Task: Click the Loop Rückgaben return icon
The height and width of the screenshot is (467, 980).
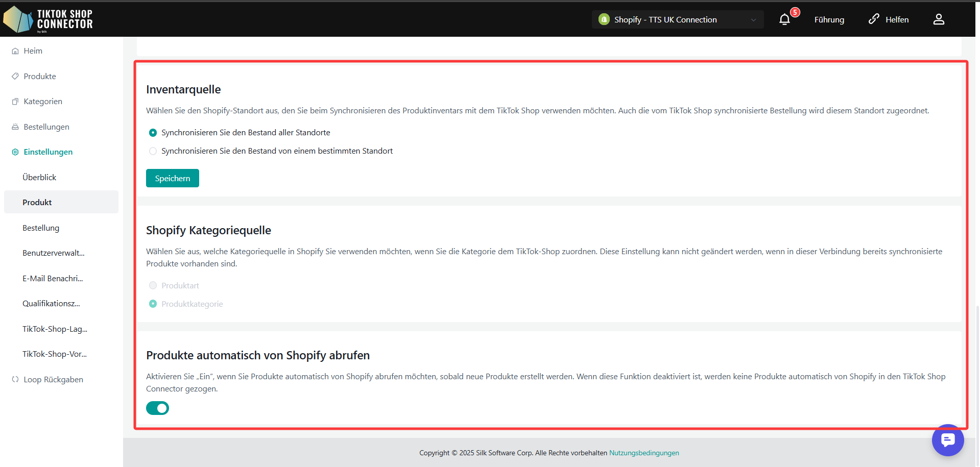Action: point(15,379)
